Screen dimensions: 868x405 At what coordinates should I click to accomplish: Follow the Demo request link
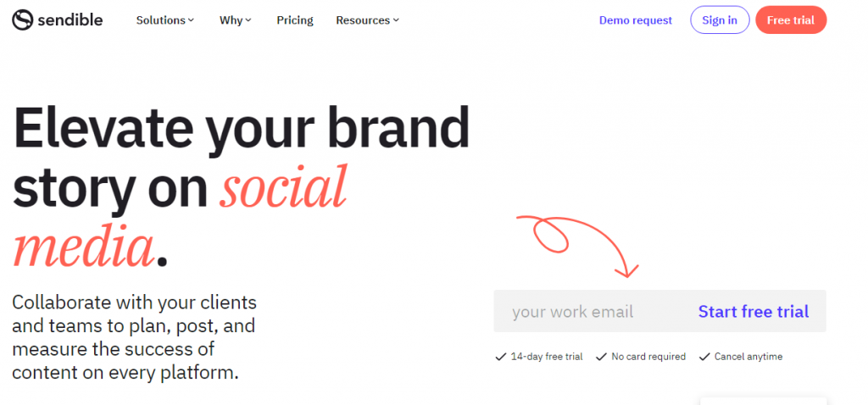(636, 20)
